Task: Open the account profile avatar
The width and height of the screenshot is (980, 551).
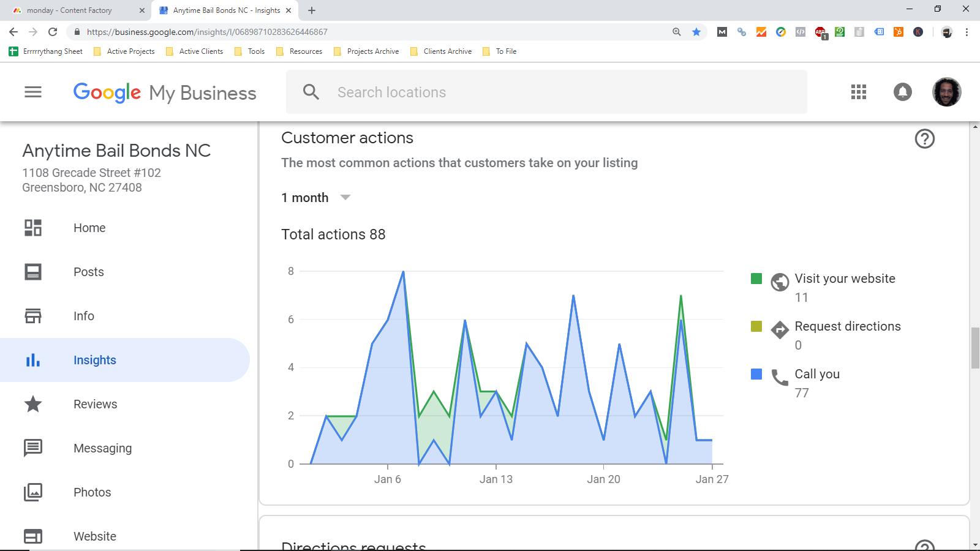Action: pyautogui.click(x=946, y=92)
